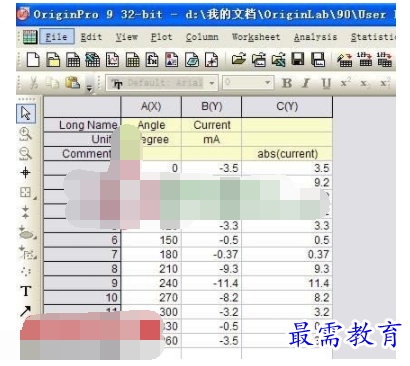Click the Save Project floppy icon
Screen dimensions: 410x366
(298, 60)
